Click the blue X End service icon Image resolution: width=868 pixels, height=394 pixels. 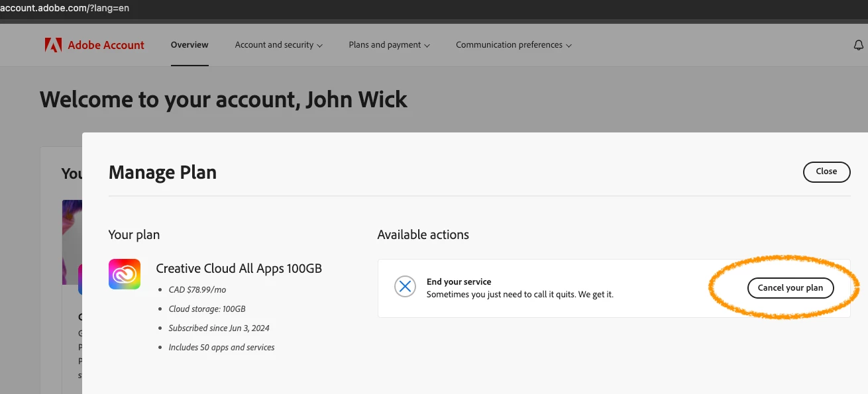pyautogui.click(x=405, y=287)
